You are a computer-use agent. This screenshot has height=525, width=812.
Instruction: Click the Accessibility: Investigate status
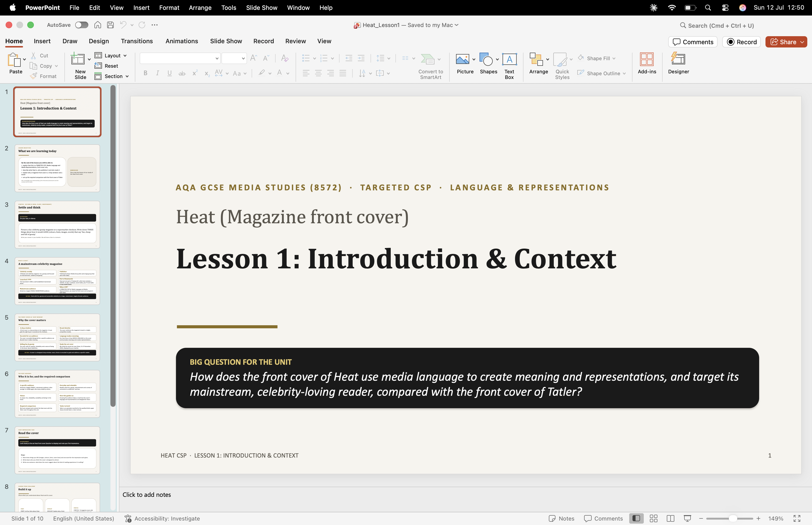click(x=162, y=518)
